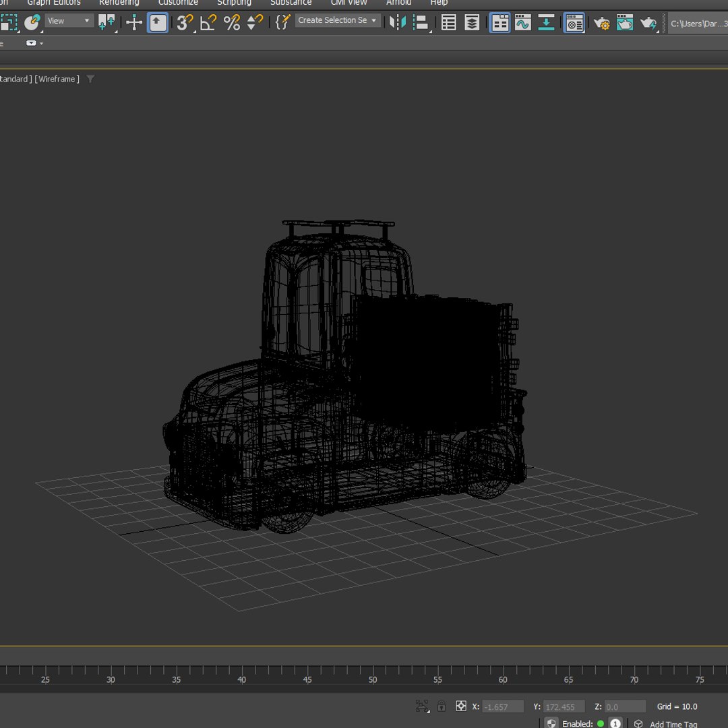Open Civil View menu

(x=348, y=3)
